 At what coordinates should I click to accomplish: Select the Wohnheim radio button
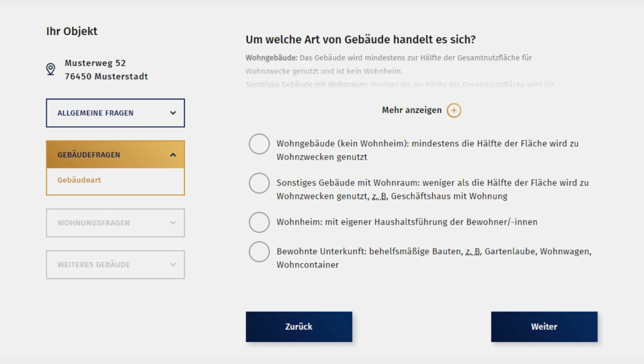pyautogui.click(x=259, y=222)
